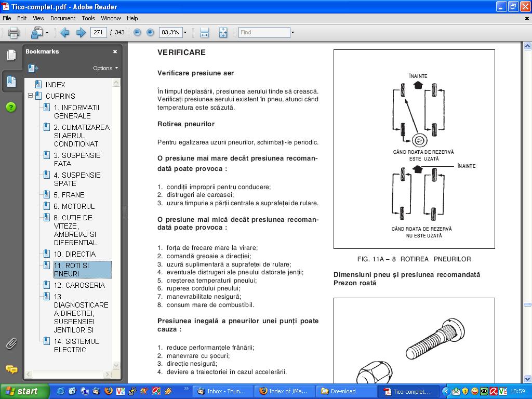Click the zoom in plus button
The width and height of the screenshot is (532, 399).
(150, 33)
